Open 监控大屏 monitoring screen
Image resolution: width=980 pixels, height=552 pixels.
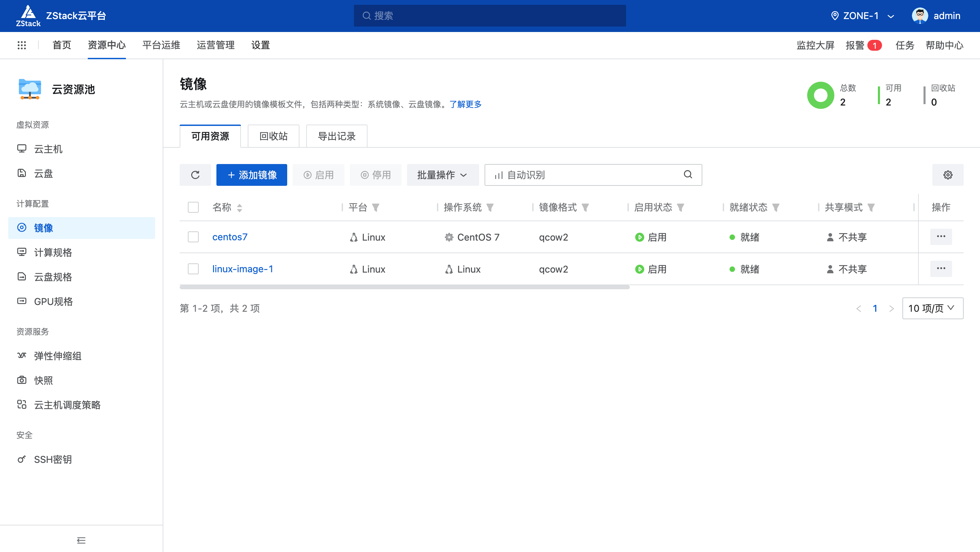tap(815, 46)
